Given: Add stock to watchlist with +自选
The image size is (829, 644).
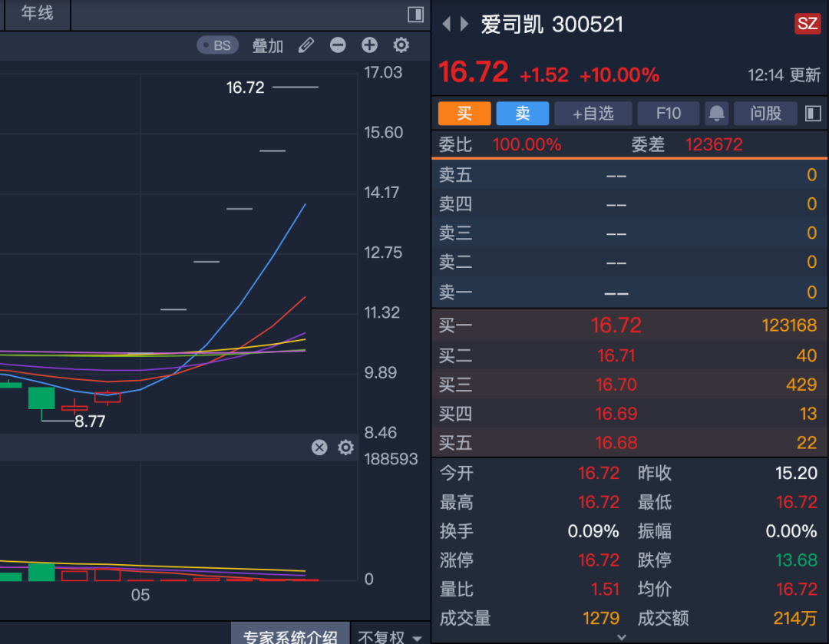Looking at the screenshot, I should tap(593, 114).
